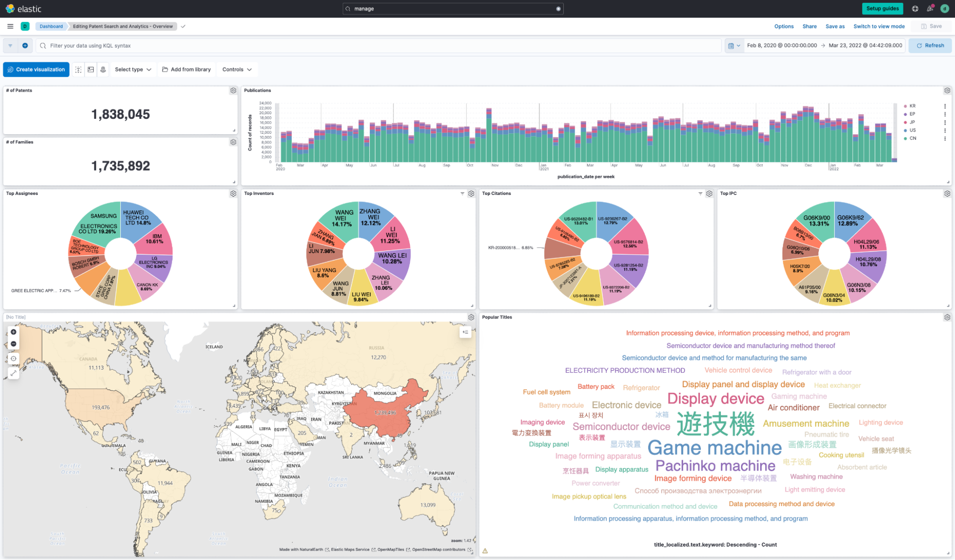Zoom out on the map
This screenshot has height=560, width=955.
tap(13, 344)
